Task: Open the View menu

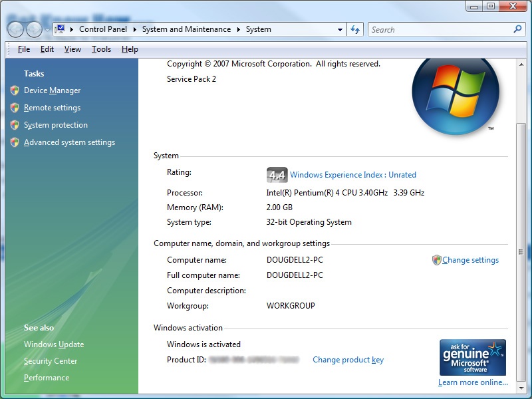Action: pyautogui.click(x=72, y=49)
